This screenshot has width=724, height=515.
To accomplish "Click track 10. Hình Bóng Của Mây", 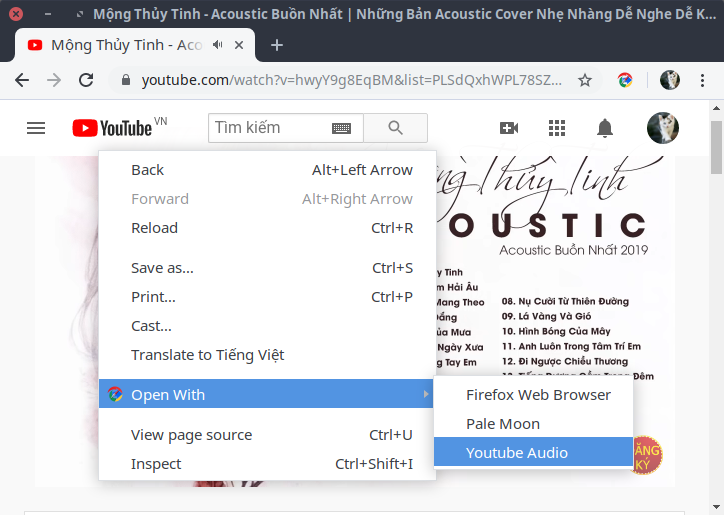I will pos(556,331).
